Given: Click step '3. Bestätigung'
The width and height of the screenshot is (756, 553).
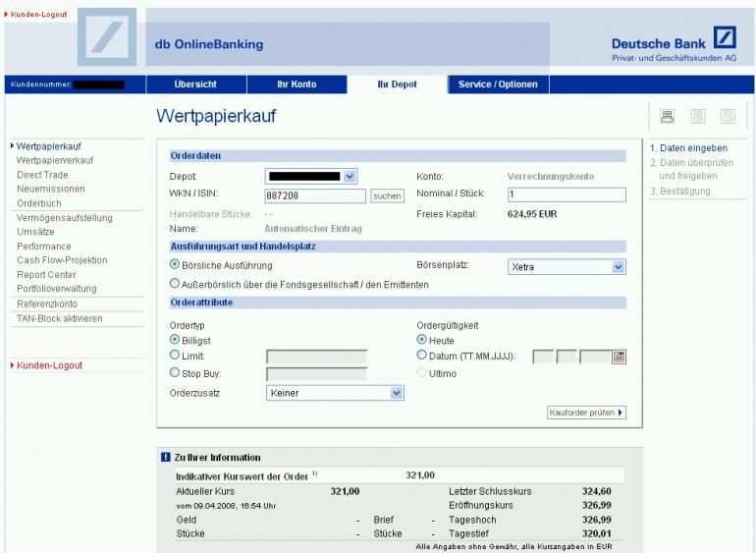Looking at the screenshot, I should click(679, 192).
